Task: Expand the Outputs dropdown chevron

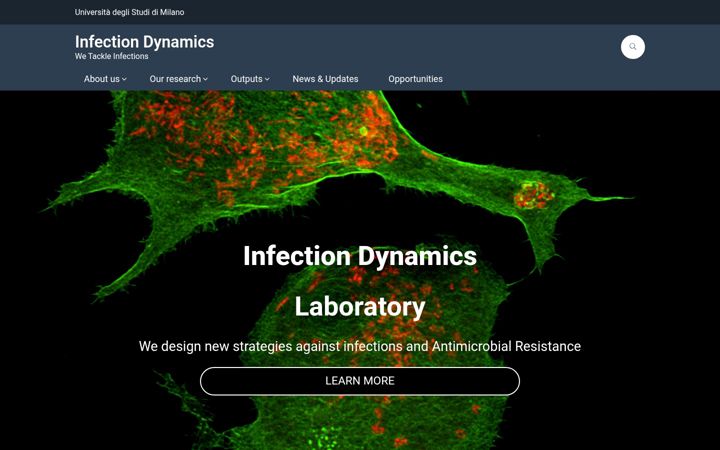Action: [267, 79]
